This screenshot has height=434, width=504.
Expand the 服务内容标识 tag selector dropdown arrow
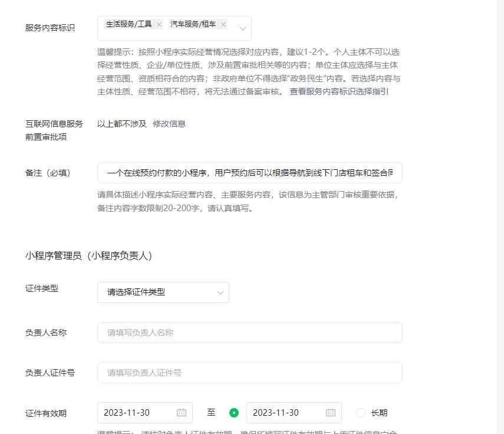coord(242,28)
